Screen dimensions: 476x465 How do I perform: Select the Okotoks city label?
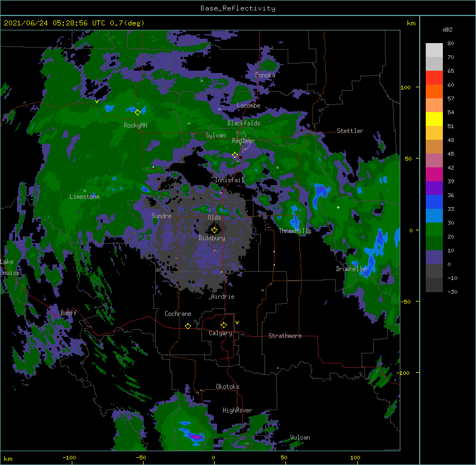[228, 387]
